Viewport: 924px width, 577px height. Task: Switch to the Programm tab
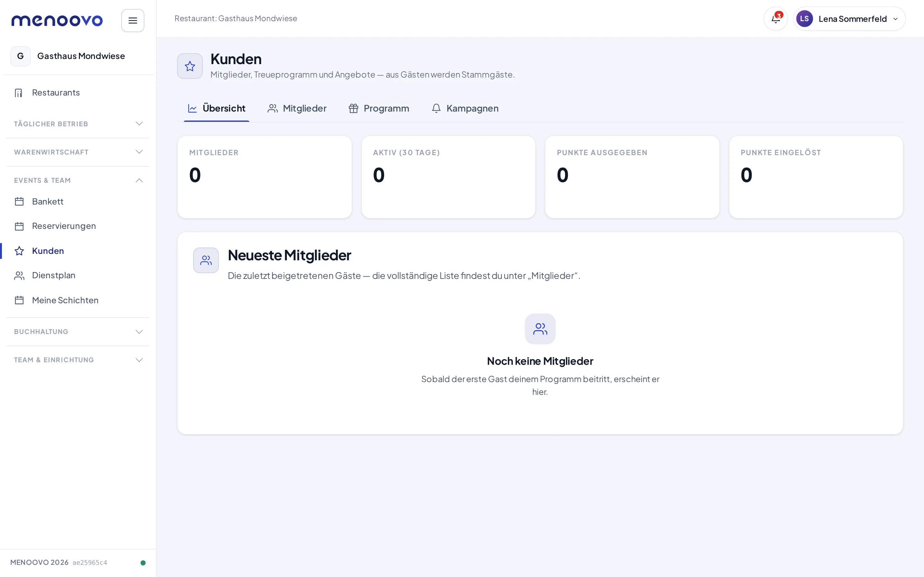click(378, 108)
